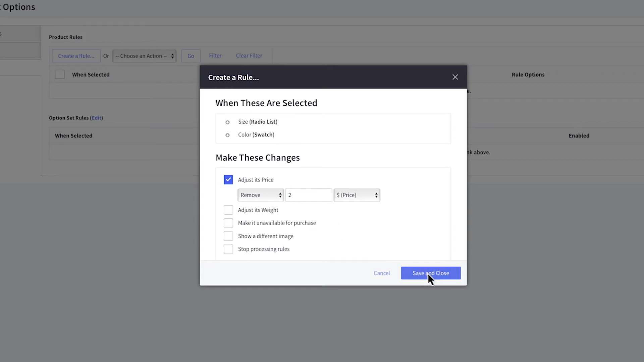Viewport: 644px width, 362px height.
Task: Enable the Adjust its Weight checkbox
Action: [228, 210]
